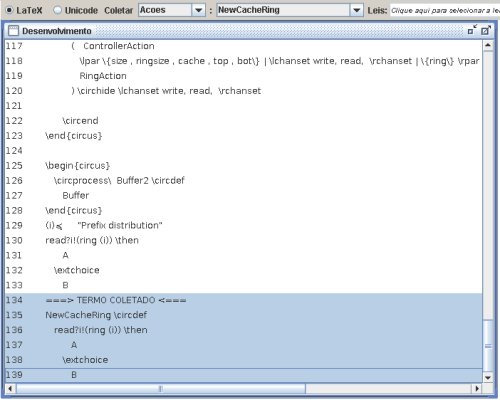Click the vertical scrollbar thumb
500x400 pixels.
tap(488, 347)
